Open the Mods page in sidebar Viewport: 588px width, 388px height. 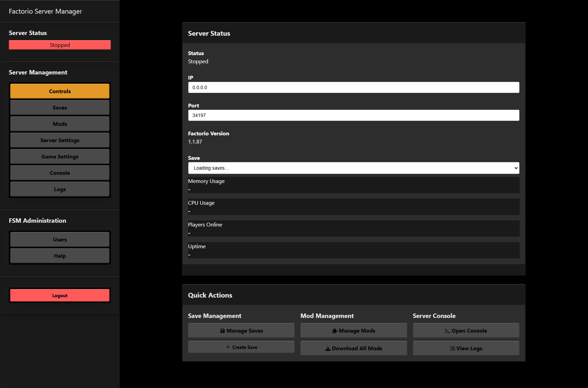(60, 124)
